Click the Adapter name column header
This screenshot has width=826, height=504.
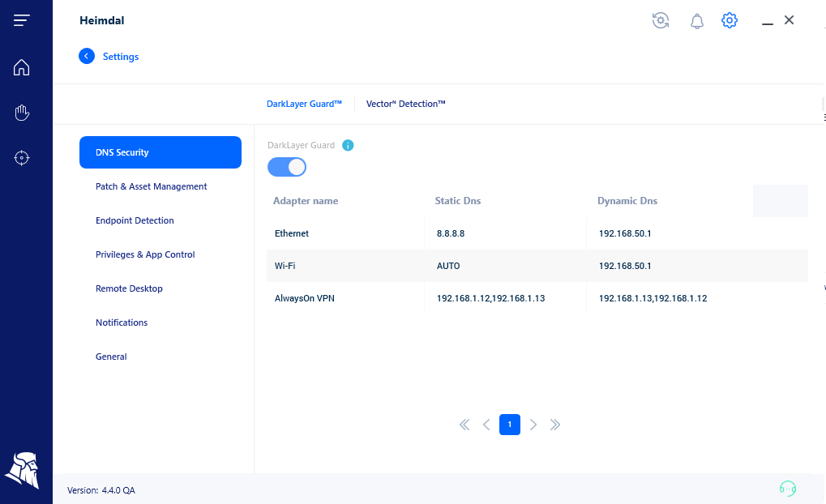click(x=306, y=201)
